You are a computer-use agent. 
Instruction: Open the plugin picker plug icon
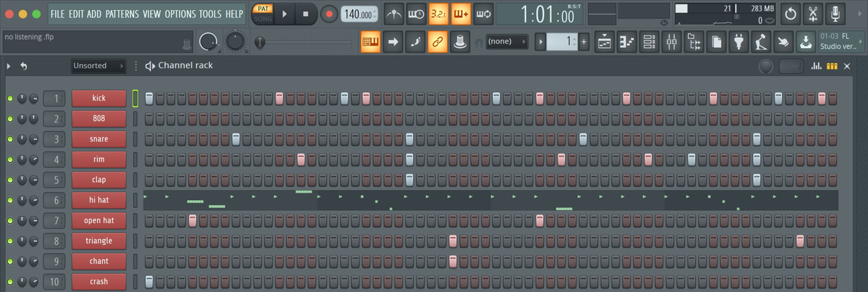(739, 42)
